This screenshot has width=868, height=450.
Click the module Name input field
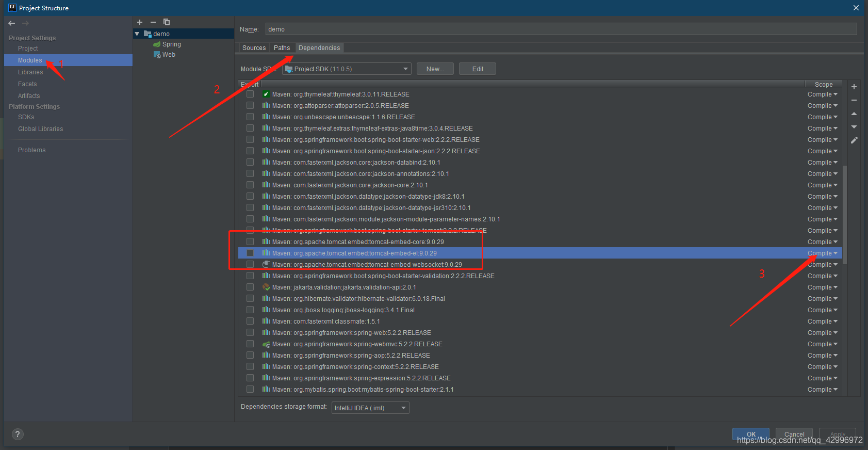[x=561, y=29]
